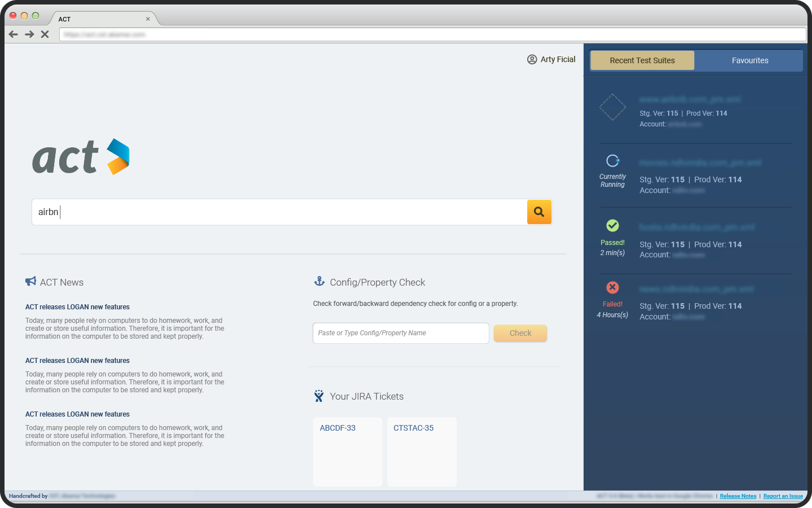Open the Release Notes link
Image resolution: width=812 pixels, height=508 pixels.
[x=738, y=496]
